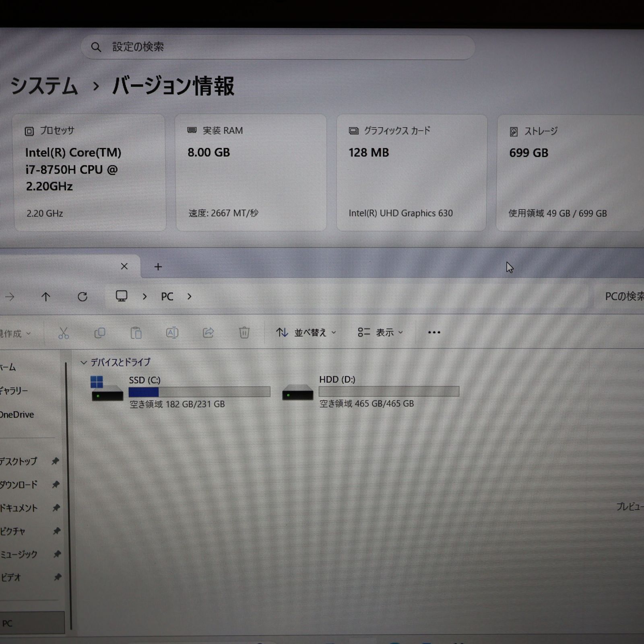Open ダウンロード in quick access
The image size is (644, 644).
coord(19,485)
